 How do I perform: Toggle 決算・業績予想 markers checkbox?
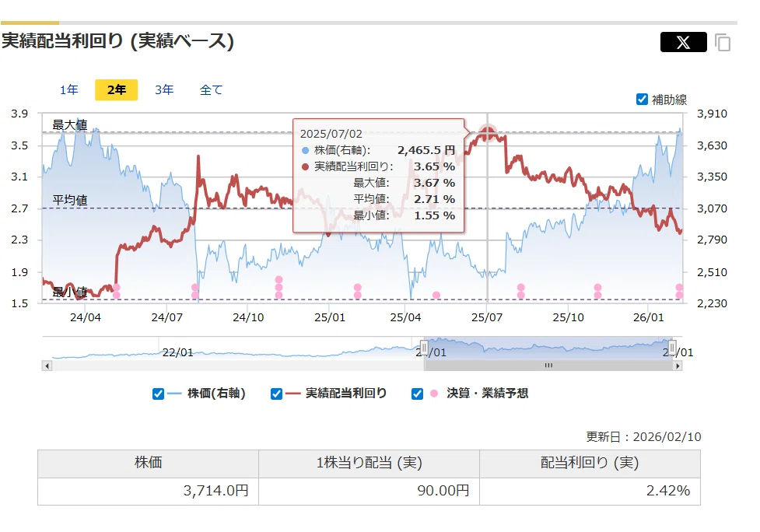coord(417,394)
